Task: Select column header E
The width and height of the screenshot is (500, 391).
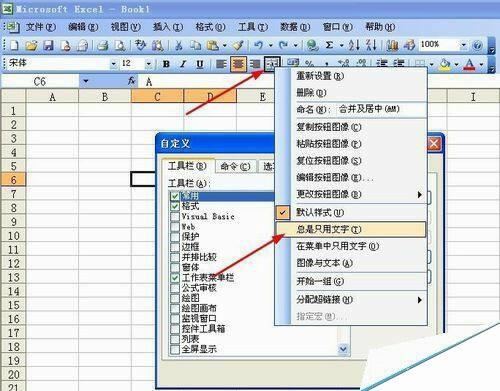Action: tap(263, 97)
